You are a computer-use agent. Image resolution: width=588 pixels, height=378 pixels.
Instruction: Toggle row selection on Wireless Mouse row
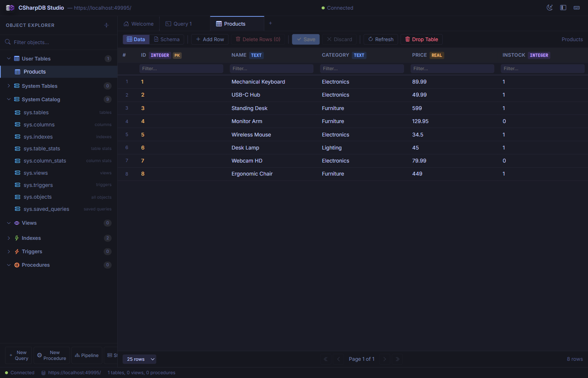[x=127, y=134]
